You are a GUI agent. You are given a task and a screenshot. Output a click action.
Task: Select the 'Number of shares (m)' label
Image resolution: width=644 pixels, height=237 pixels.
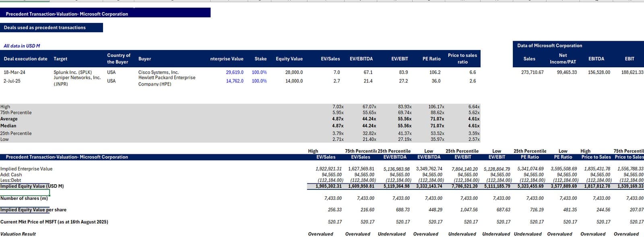point(24,198)
